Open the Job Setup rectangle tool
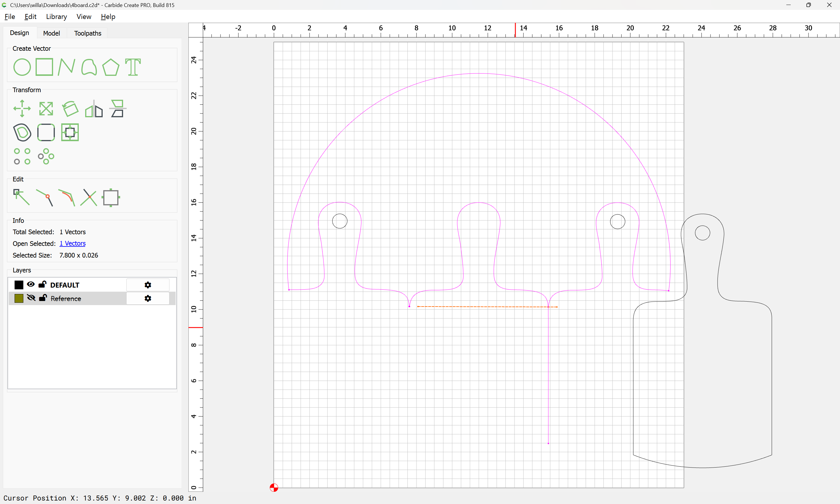 tap(111, 198)
